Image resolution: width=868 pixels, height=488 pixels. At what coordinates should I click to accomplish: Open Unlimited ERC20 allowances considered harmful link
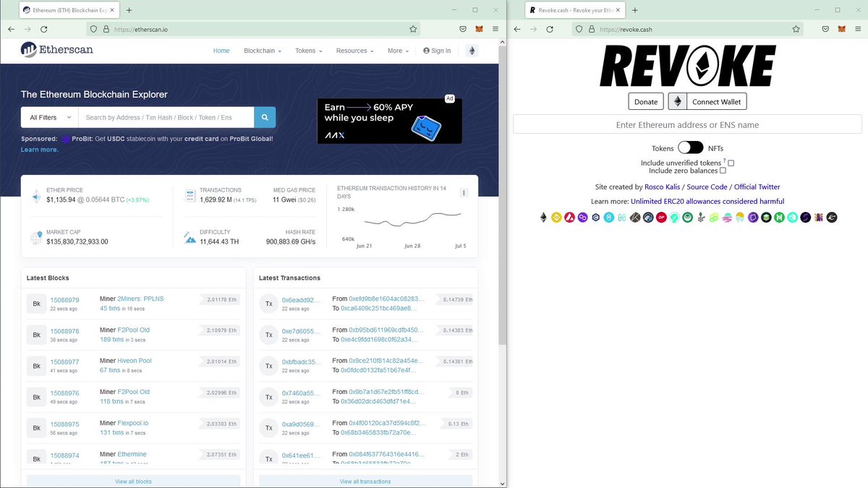[707, 202]
